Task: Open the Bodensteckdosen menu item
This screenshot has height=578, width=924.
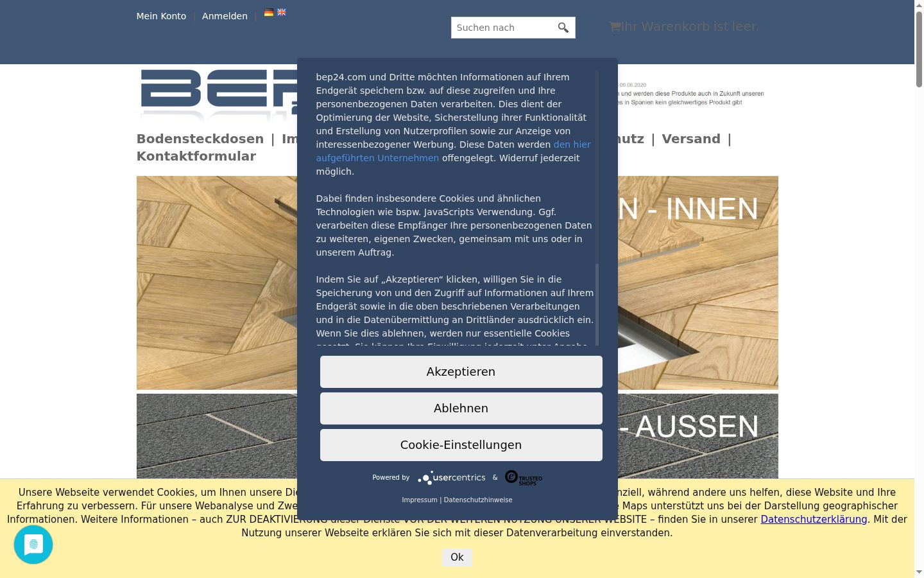Action: point(200,139)
